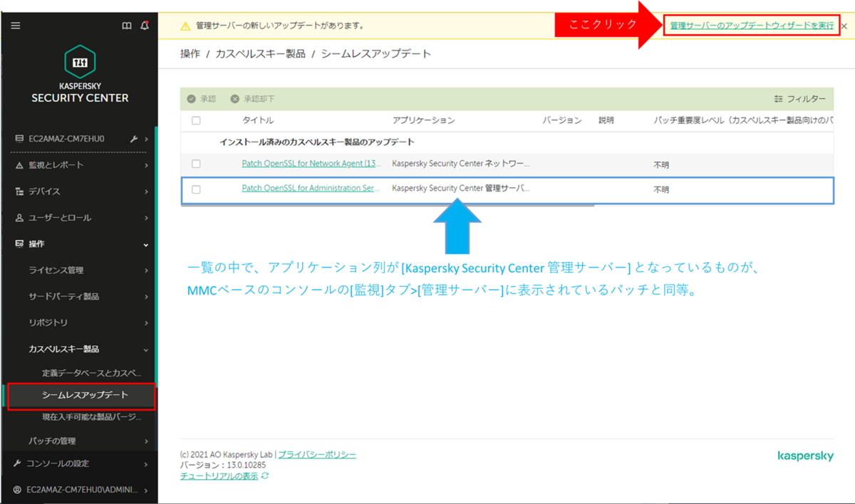The height and width of the screenshot is (504, 855).
Task: Click Kaspersky Security Center ネットワー... cell
Action: point(461,164)
